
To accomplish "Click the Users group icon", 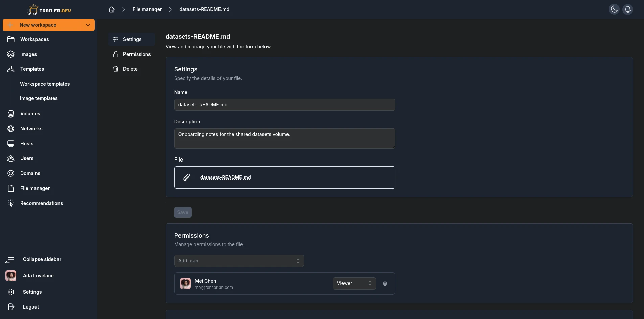I will 11,158.
